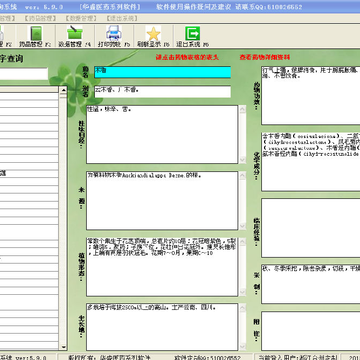Click the 刷新显示 star icon
Image resolution: width=360 pixels, height=360 pixels.
[x=153, y=33]
